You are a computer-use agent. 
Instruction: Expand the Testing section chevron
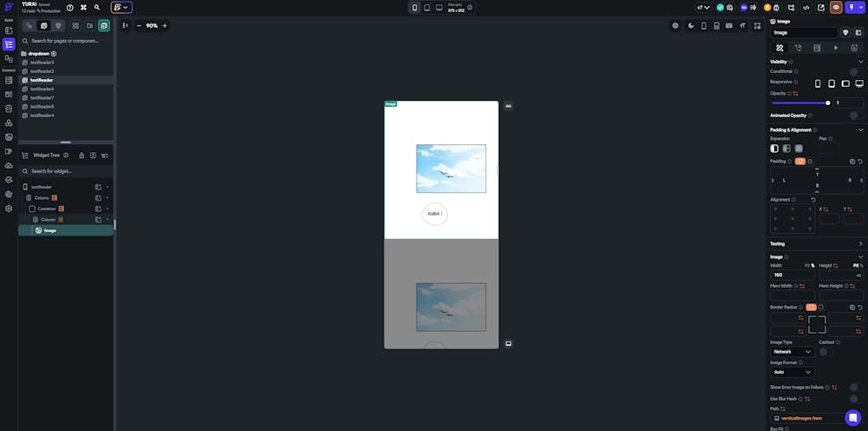tap(860, 244)
